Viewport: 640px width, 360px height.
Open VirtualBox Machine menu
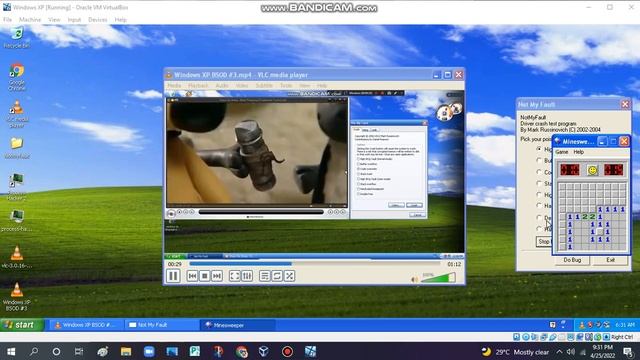[30, 20]
